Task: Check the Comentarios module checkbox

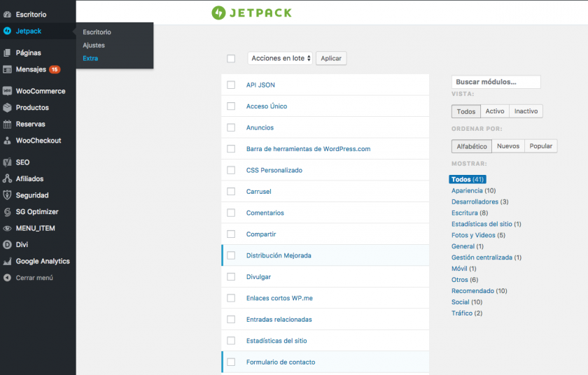Action: [231, 213]
